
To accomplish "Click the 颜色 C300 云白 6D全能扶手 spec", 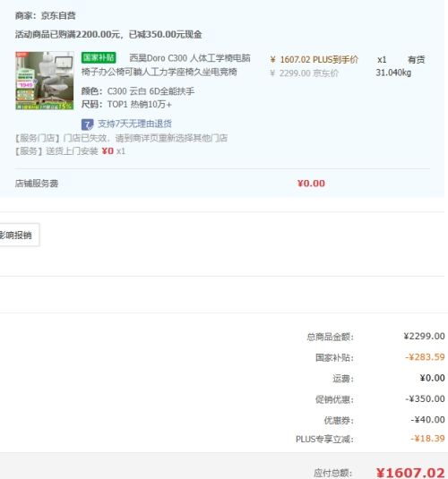I will pyautogui.click(x=138, y=91).
